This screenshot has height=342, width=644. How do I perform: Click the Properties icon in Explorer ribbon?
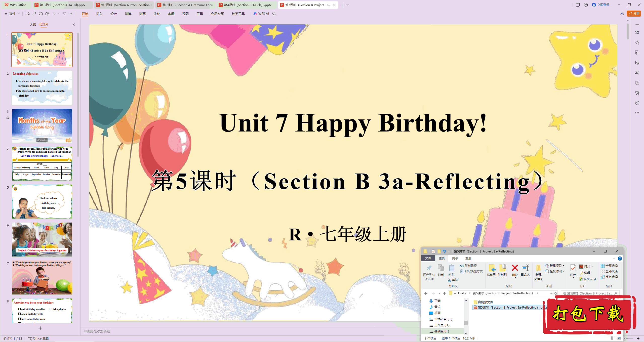coord(573,268)
